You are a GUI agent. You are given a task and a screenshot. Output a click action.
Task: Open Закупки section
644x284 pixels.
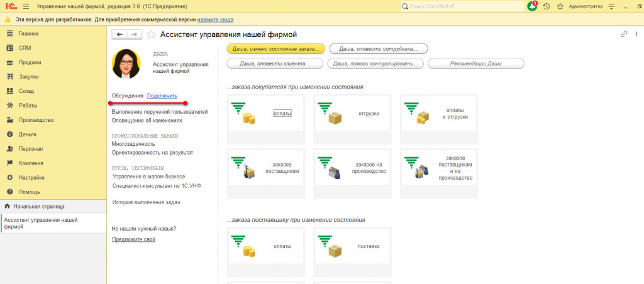coord(29,77)
